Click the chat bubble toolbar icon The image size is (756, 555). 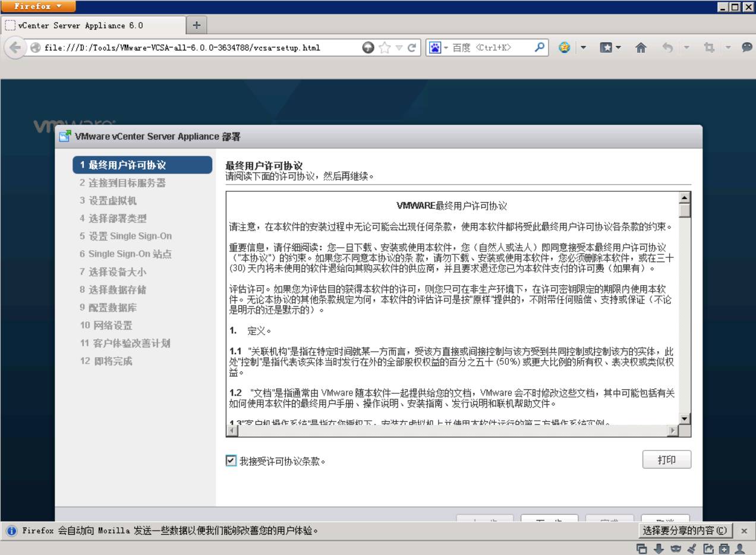pos(747,48)
